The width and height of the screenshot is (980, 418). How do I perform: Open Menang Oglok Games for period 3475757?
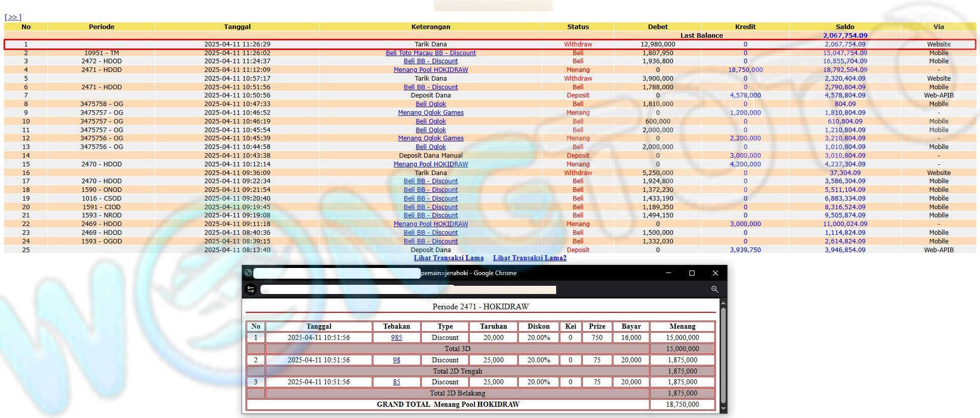click(x=431, y=113)
